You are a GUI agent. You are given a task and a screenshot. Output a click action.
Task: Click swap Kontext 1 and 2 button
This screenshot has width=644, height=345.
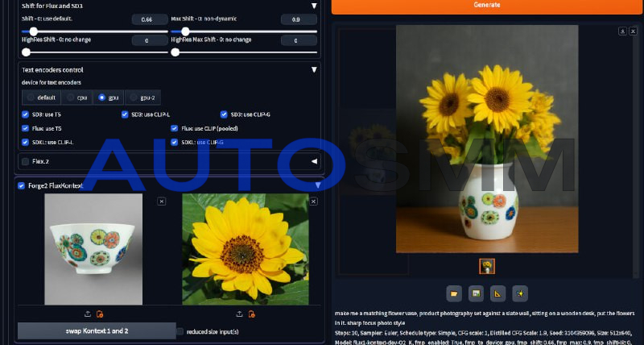click(97, 331)
